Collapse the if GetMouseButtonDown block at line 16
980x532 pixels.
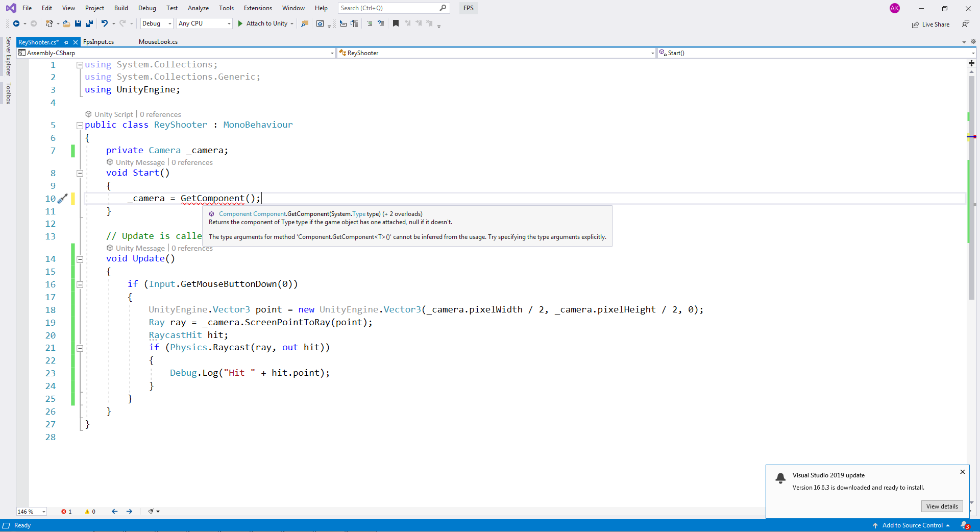tap(80, 284)
